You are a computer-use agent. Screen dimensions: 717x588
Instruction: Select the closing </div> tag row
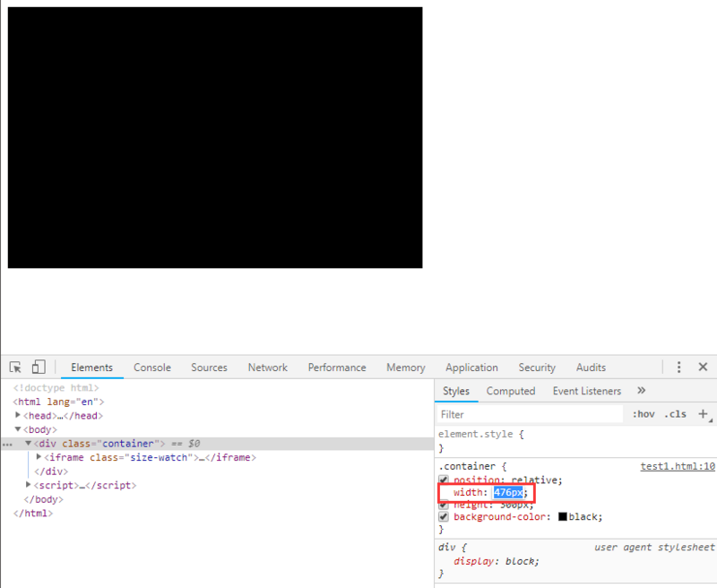click(x=51, y=471)
